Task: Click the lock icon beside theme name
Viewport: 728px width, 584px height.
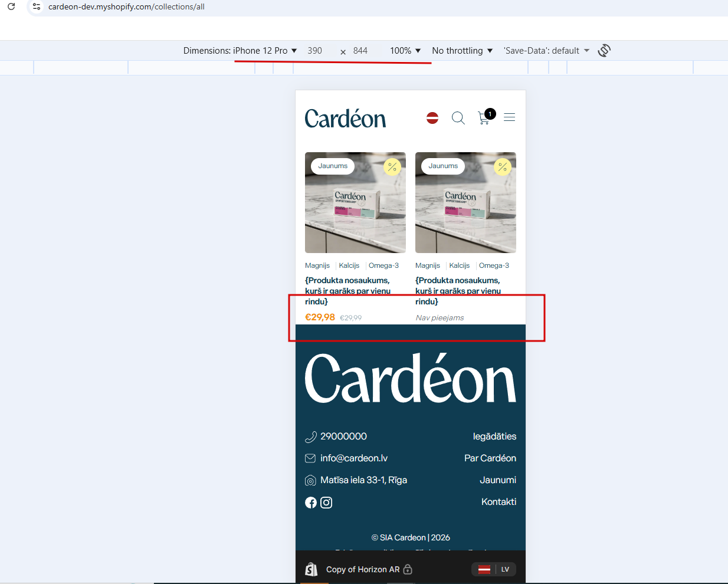Action: [x=408, y=569]
